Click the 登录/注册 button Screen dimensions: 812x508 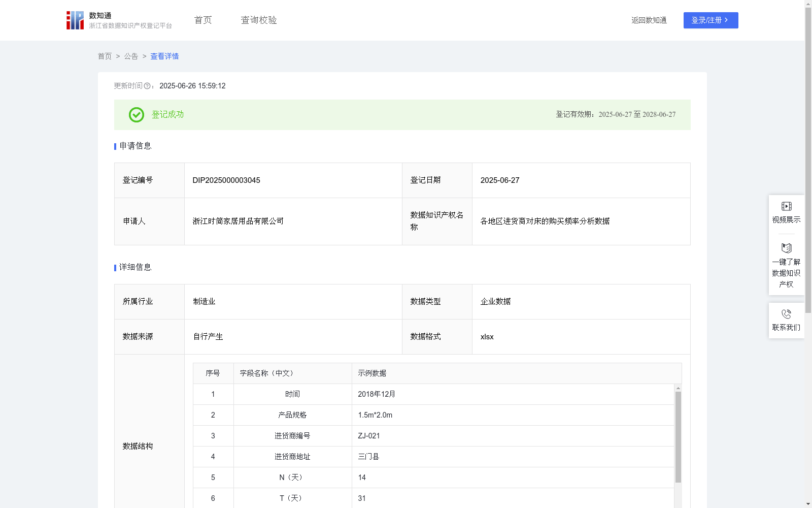point(710,20)
